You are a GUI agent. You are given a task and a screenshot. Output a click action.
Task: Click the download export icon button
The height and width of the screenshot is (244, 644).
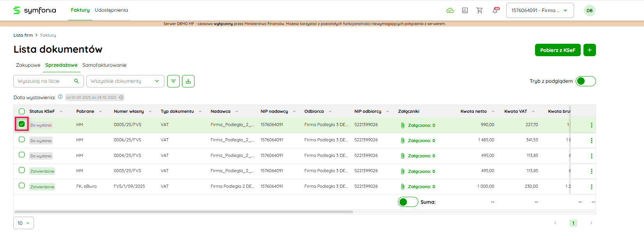188,81
